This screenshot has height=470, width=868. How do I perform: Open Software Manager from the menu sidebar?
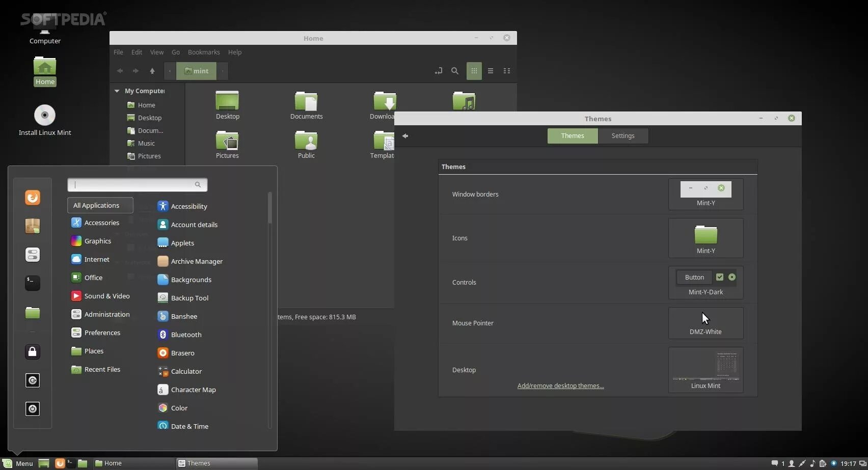33,226
